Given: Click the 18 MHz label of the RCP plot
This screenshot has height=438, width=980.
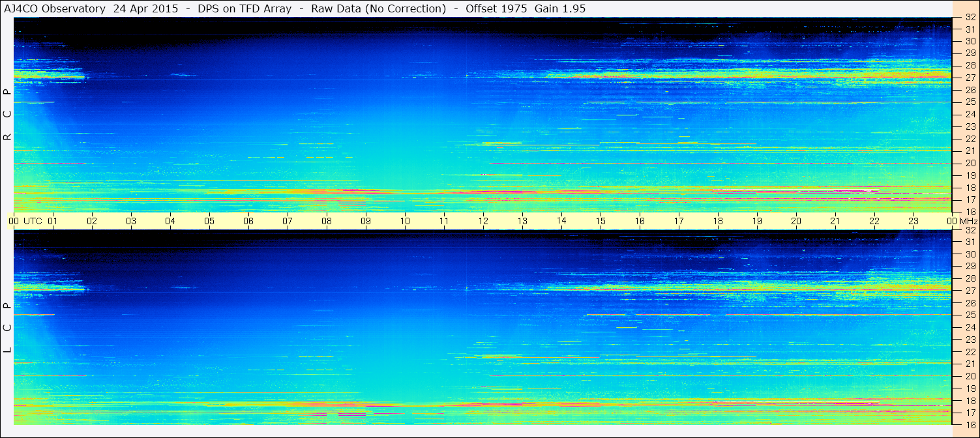Looking at the screenshot, I should point(970,188).
